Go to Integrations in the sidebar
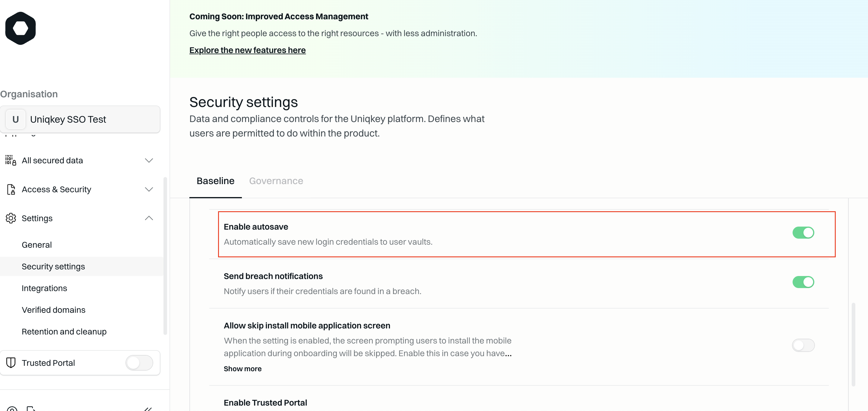 click(44, 288)
